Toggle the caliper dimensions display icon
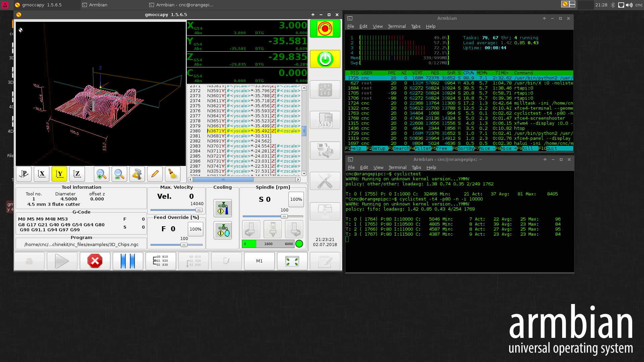 137,174
